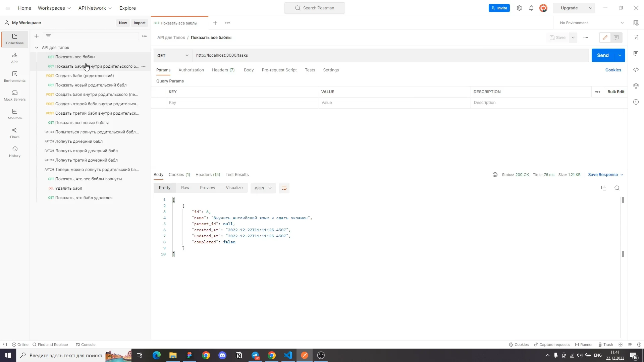
Task: Switch response view to Raw
Action: [185, 188]
